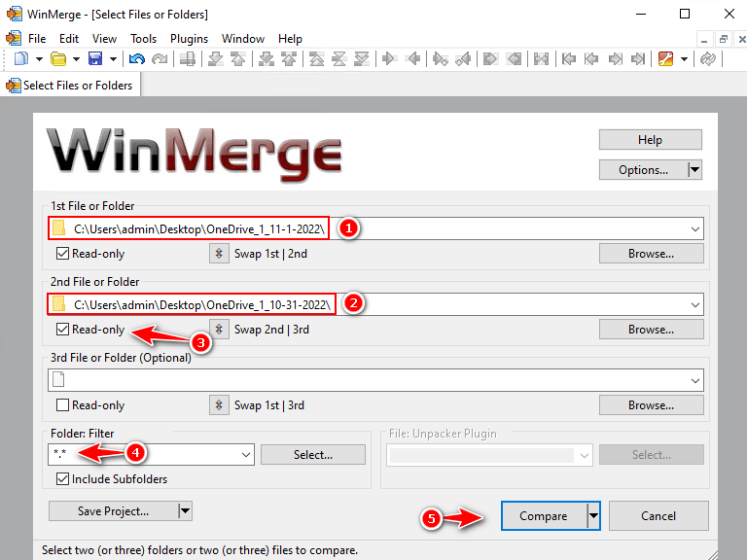Click the Redo toolbar icon
This screenshot has height=560, width=747.
point(160,59)
